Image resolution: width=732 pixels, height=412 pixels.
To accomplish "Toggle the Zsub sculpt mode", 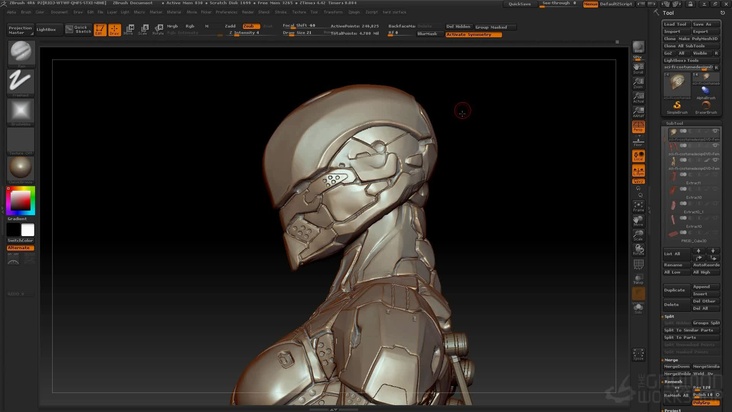I will click(x=251, y=27).
